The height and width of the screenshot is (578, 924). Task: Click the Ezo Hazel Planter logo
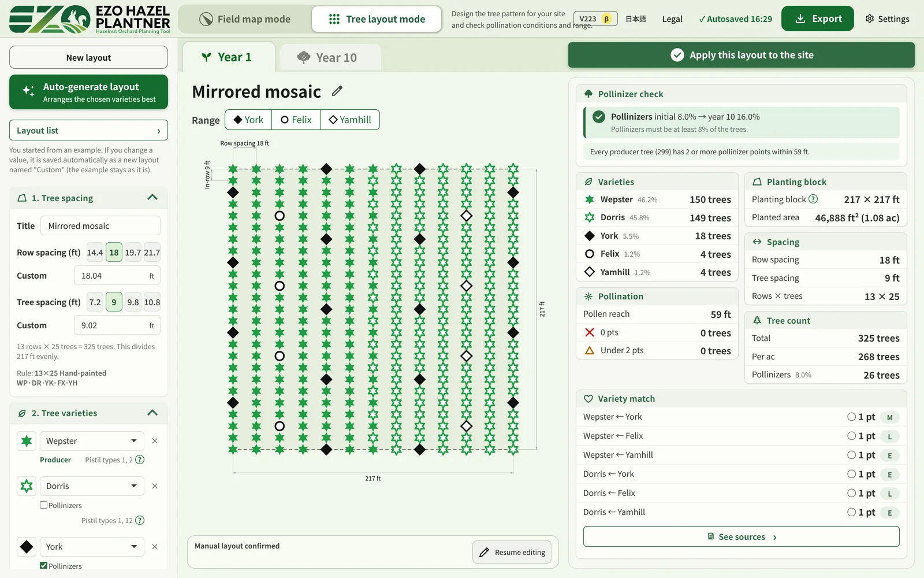tap(90, 18)
